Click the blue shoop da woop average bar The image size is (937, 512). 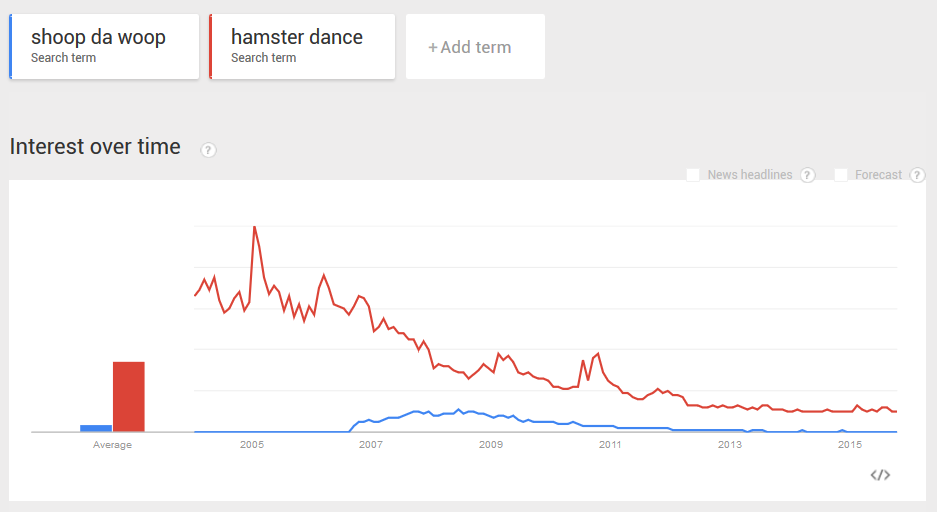[96, 428]
